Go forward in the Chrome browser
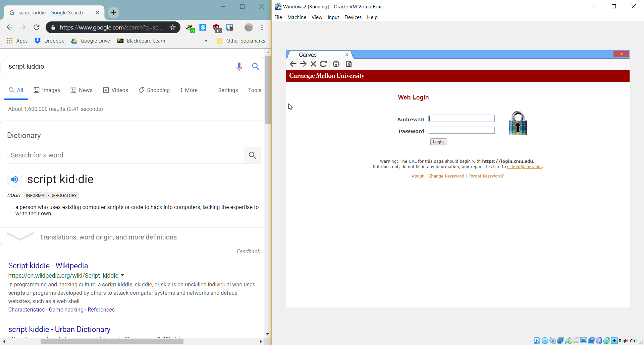 pyautogui.click(x=23, y=27)
